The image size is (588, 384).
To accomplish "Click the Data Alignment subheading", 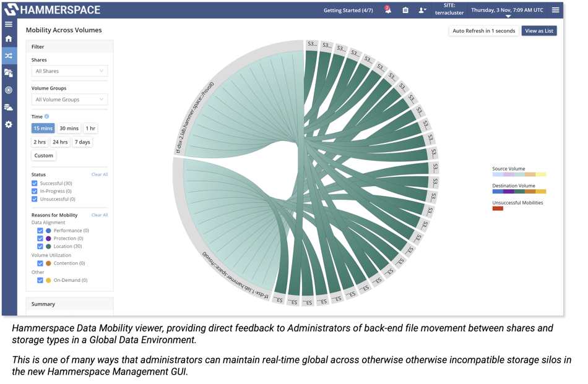I will click(x=48, y=223).
